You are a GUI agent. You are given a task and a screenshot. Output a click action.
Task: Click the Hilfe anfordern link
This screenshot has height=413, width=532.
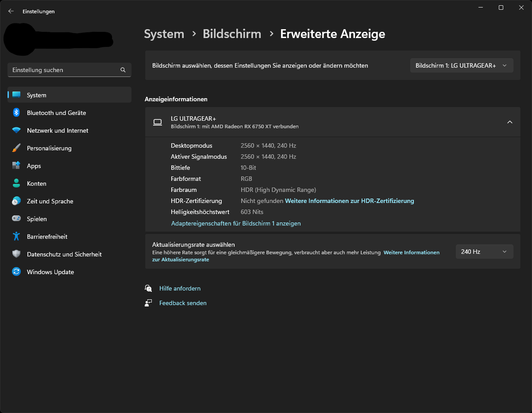180,288
